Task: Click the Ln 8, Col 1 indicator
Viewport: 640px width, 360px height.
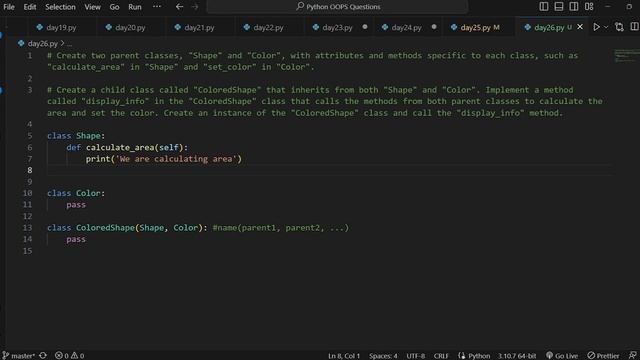Action: [x=344, y=356]
